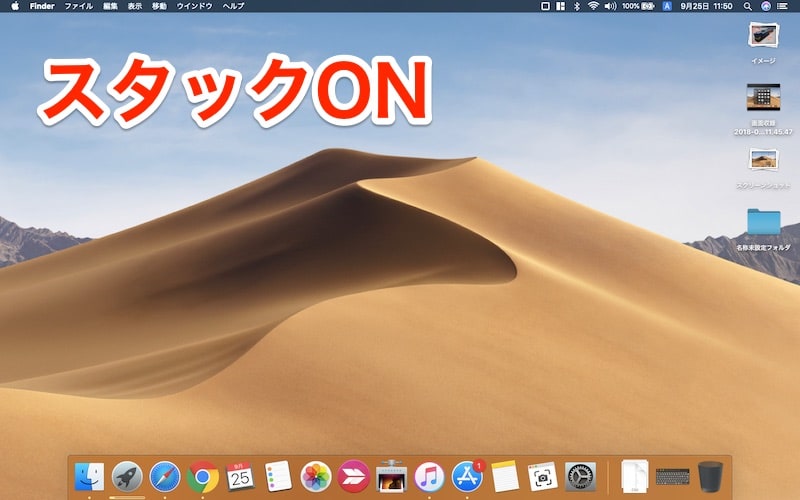The height and width of the screenshot is (500, 800).
Task: Launch Safari from the Dock
Action: click(165, 476)
